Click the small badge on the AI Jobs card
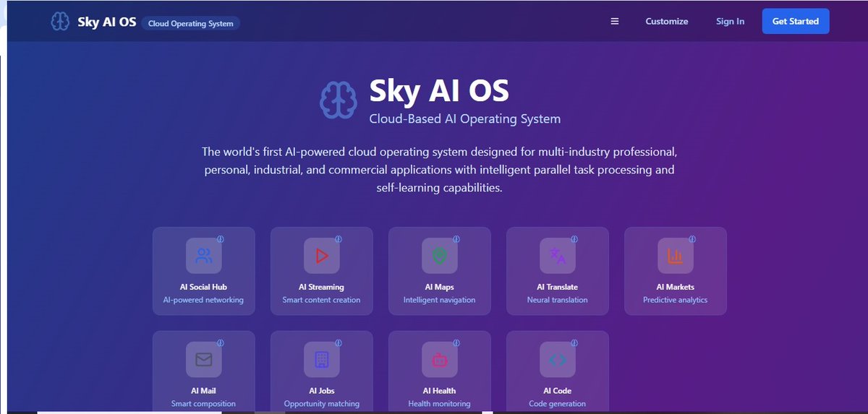Screen dimensions: 868x414 click(339, 342)
